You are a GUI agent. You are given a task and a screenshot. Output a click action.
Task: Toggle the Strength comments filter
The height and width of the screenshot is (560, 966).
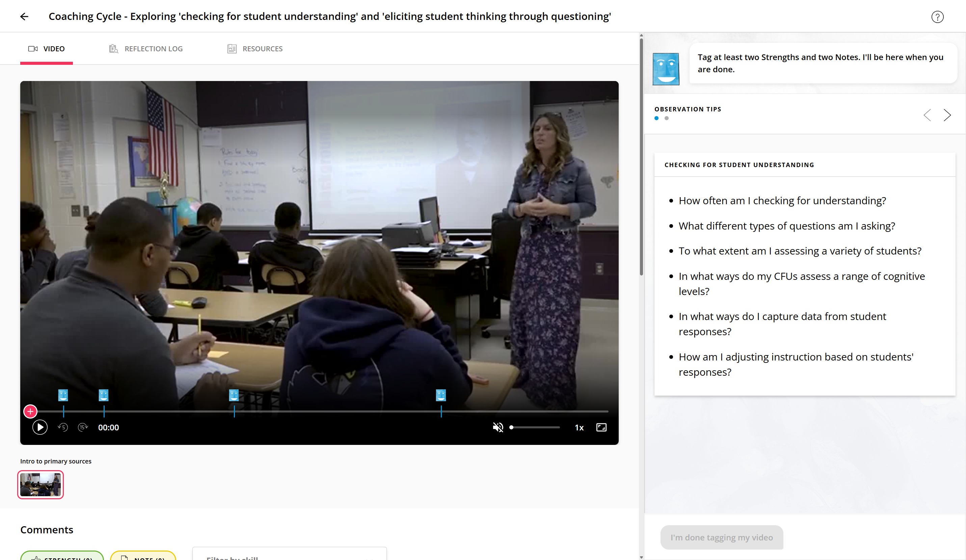62,557
